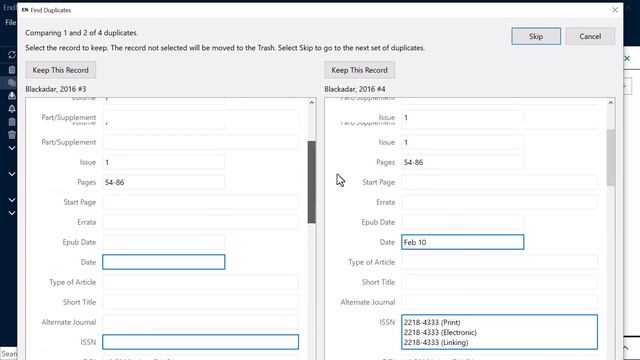Open the Trash icon in sidebar
This screenshot has height=360, width=640.
(x=12, y=135)
